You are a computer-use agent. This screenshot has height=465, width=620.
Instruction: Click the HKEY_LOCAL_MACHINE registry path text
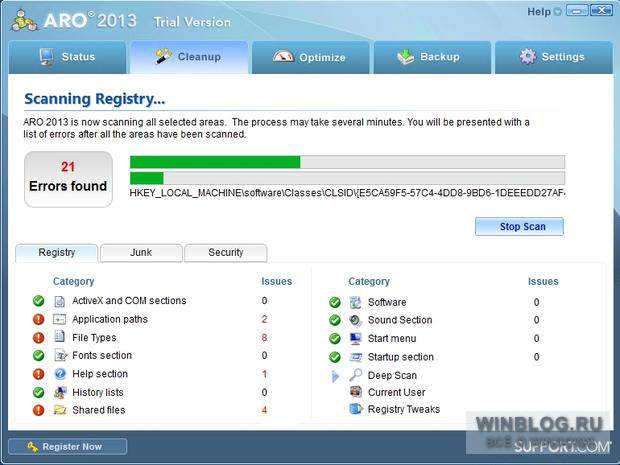tap(347, 193)
